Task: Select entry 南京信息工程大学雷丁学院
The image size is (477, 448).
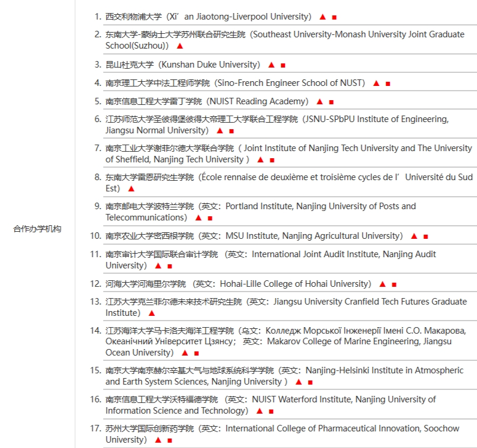Action: tap(207, 101)
